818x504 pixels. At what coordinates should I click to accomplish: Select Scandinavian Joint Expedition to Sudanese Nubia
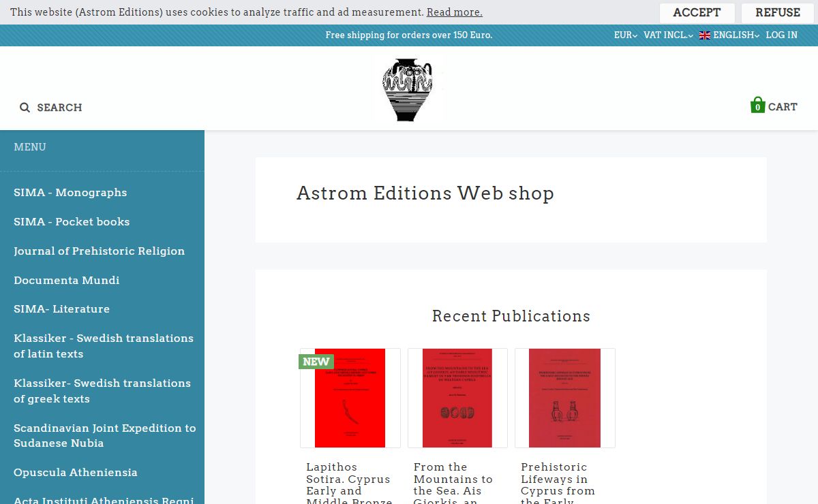point(105,436)
